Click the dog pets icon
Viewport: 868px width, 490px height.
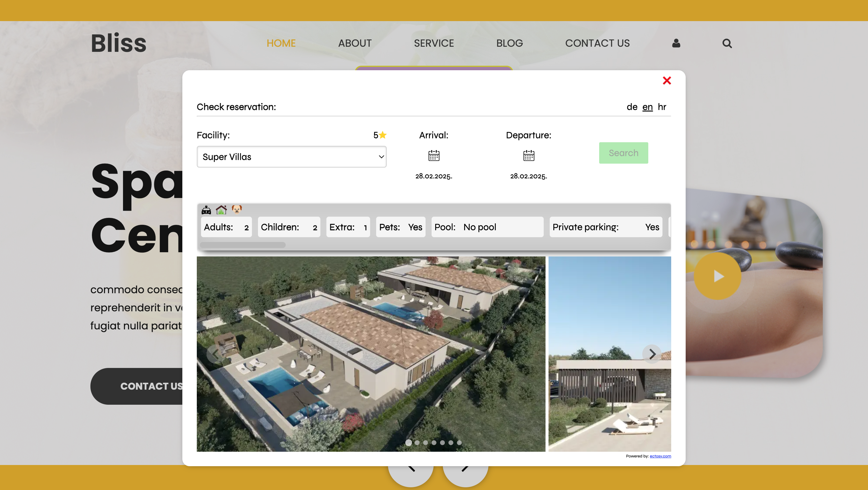click(237, 209)
